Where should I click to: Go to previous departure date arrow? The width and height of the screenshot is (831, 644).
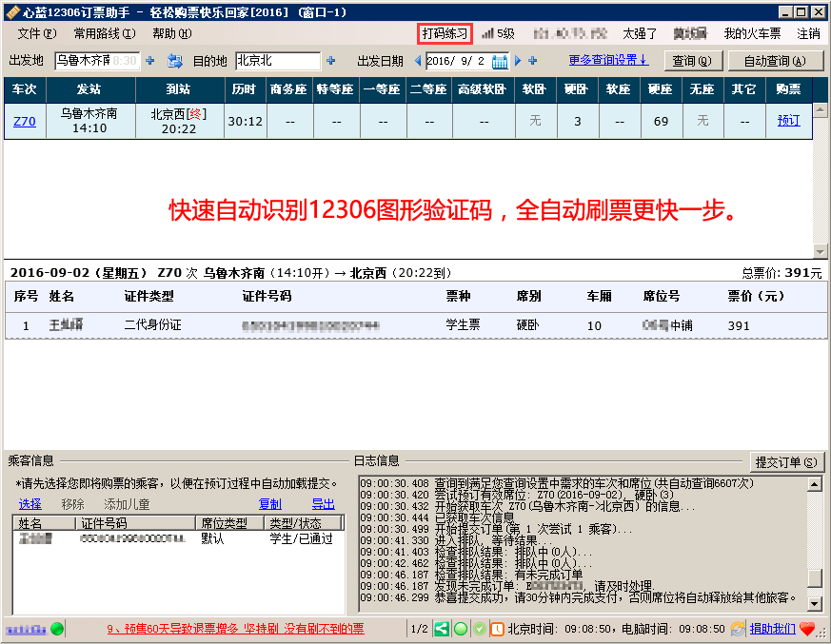click(418, 61)
